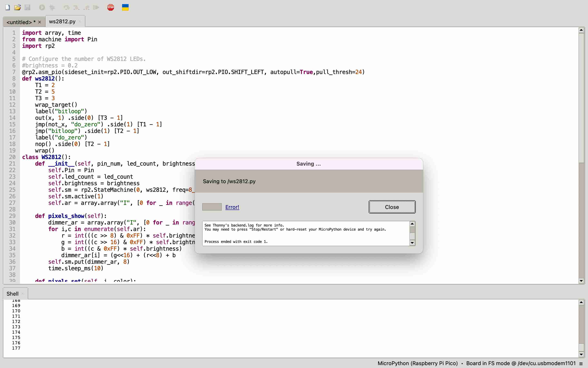
Task: Click Shell output line 170
Action: click(x=16, y=311)
